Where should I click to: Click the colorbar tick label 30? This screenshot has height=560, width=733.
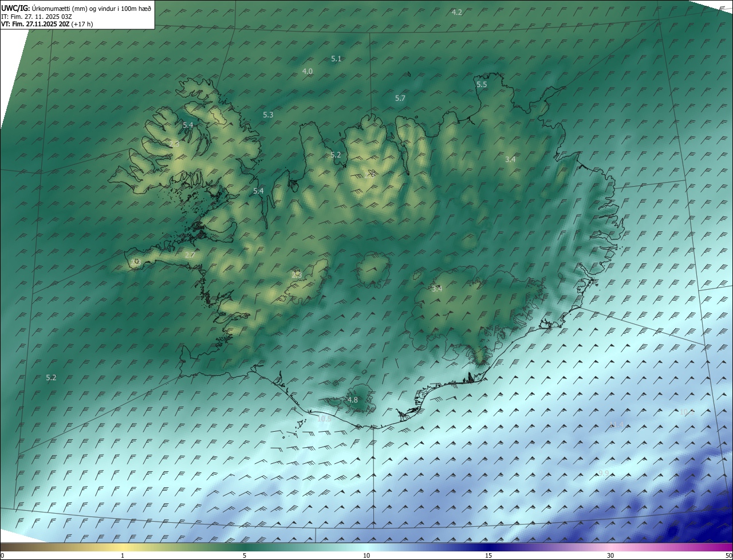coord(610,555)
